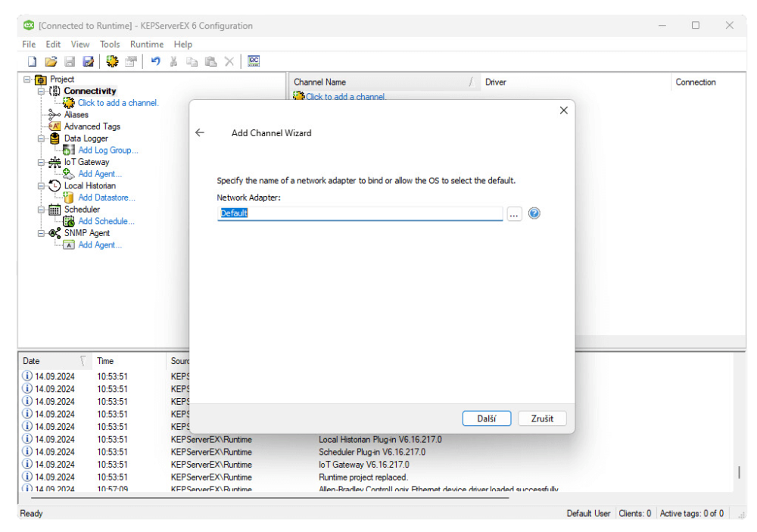Open adapter browse dialog with ellipsis button
The image size is (757, 532).
(x=514, y=213)
